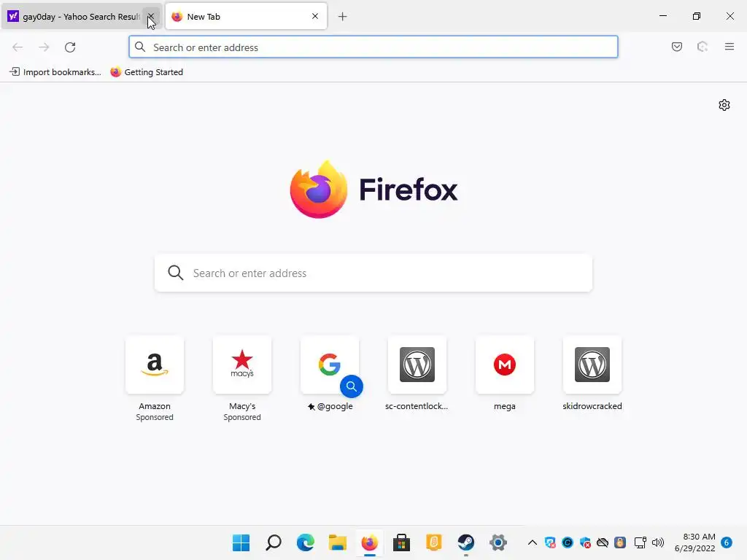
Task: Open the extensions toolbar icon
Action: coord(703,47)
